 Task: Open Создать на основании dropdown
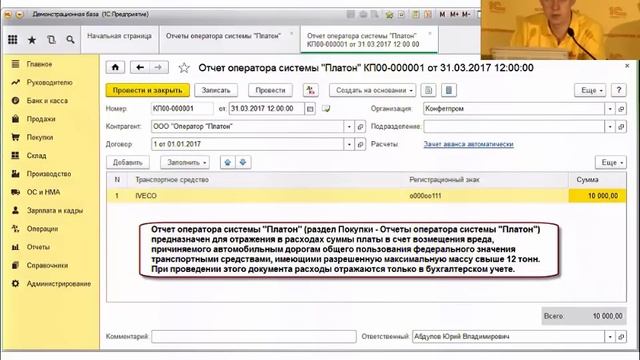[373, 90]
